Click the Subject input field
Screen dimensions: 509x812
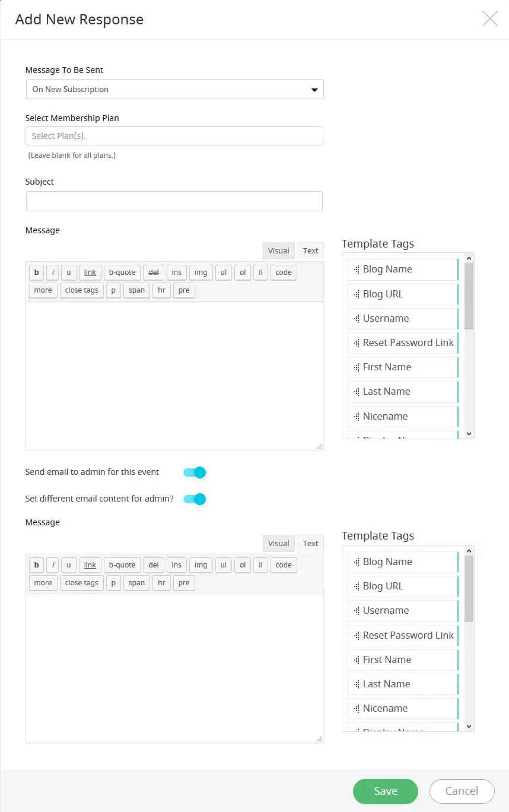[x=174, y=201]
